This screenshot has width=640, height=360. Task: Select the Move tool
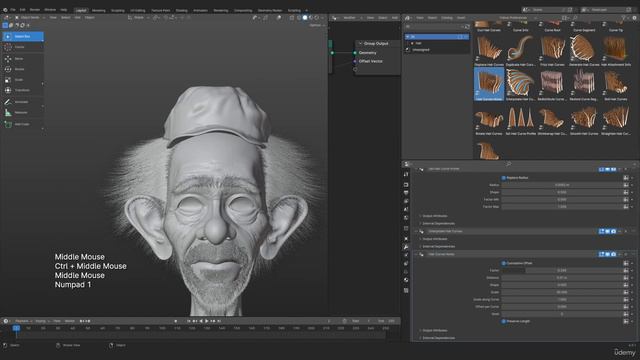pyautogui.click(x=23, y=59)
